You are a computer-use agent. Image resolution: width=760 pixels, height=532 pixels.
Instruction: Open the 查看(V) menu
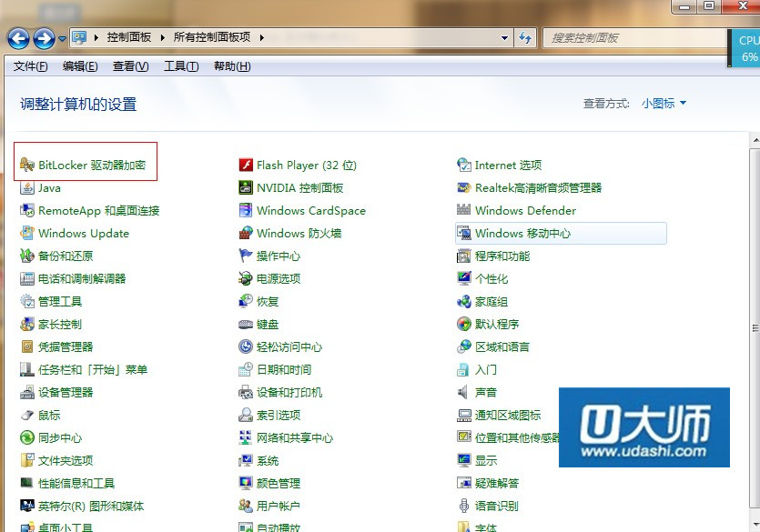click(x=131, y=66)
